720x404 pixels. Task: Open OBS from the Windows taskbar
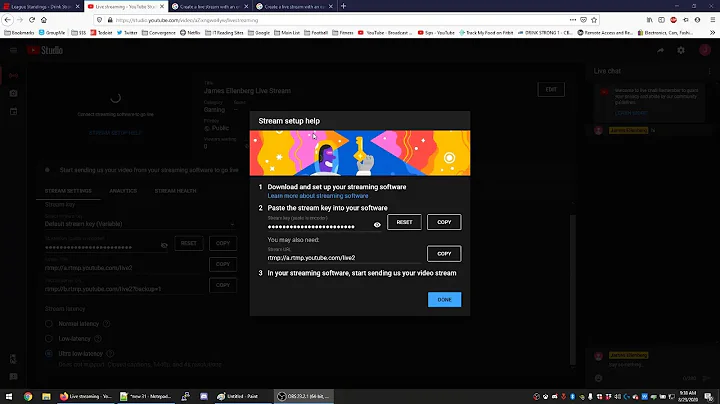pos(304,396)
